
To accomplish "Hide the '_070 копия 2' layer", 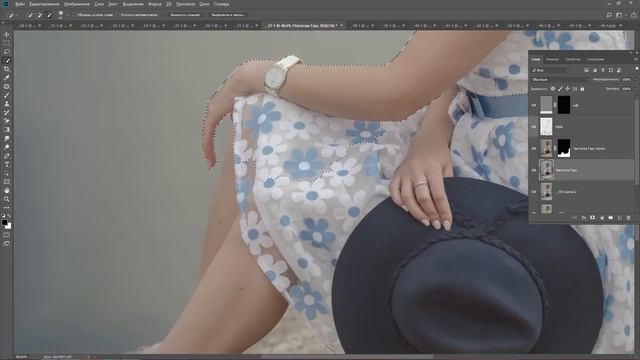I will (533, 192).
